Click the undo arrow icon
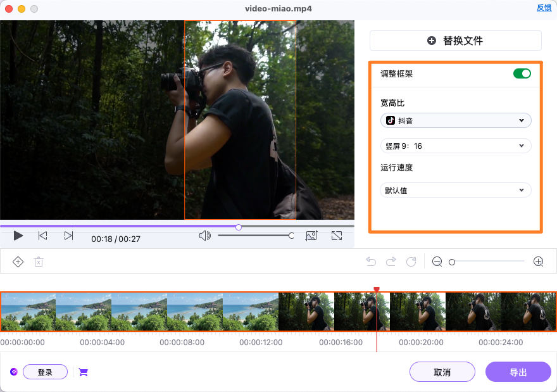 click(371, 261)
